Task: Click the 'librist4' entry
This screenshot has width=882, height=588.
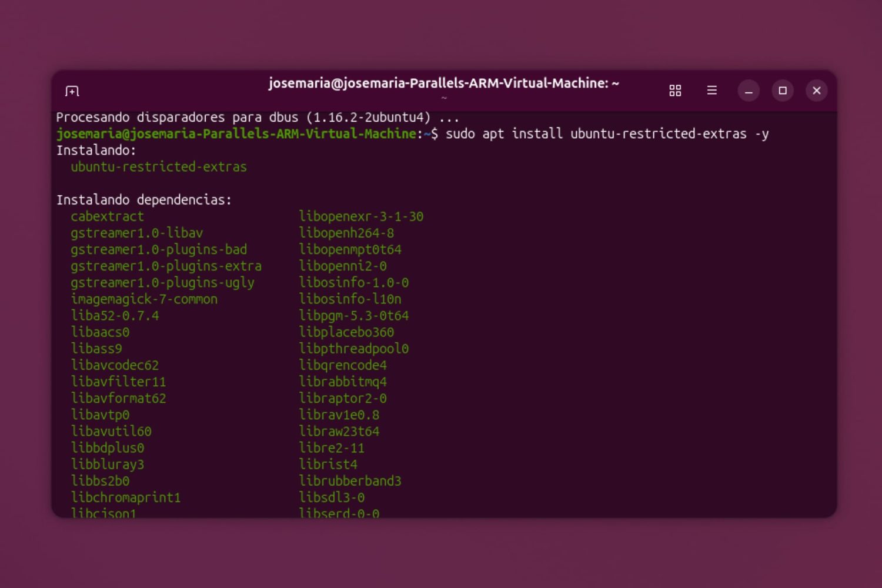Action: click(x=328, y=464)
